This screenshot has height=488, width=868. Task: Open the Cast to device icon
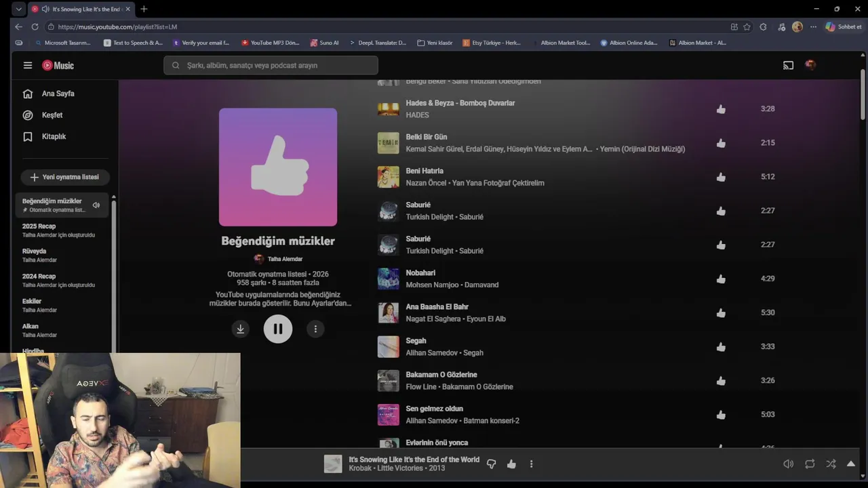point(788,65)
